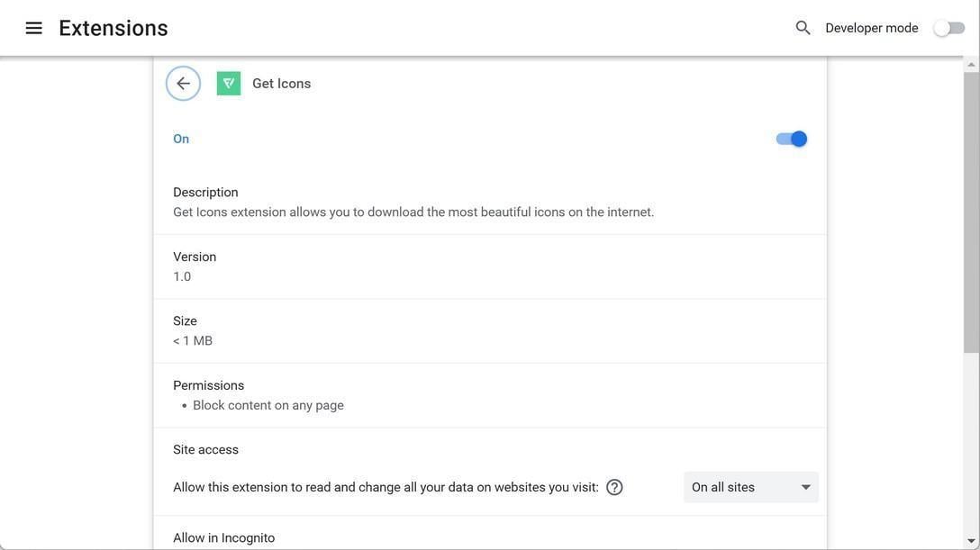Open the hamburger main menu

click(x=34, y=28)
